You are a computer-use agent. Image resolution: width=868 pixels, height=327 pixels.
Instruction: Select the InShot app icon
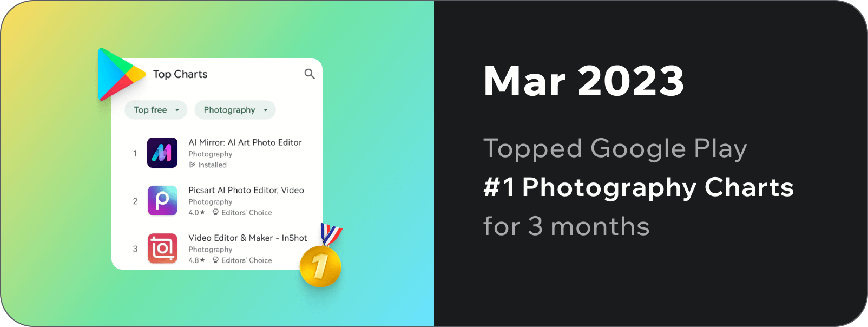162,248
